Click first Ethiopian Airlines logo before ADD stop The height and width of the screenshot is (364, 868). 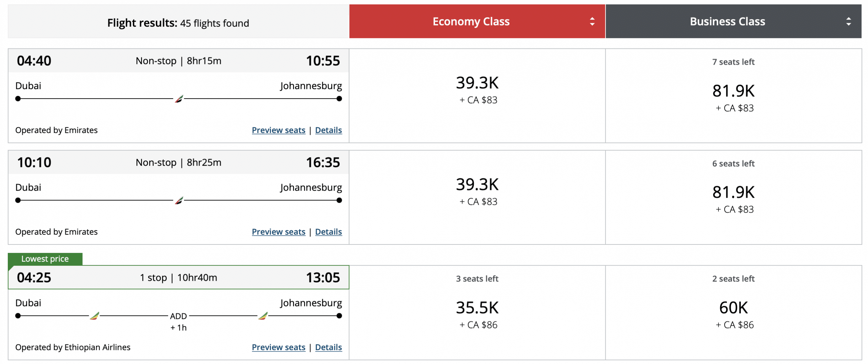pyautogui.click(x=95, y=316)
